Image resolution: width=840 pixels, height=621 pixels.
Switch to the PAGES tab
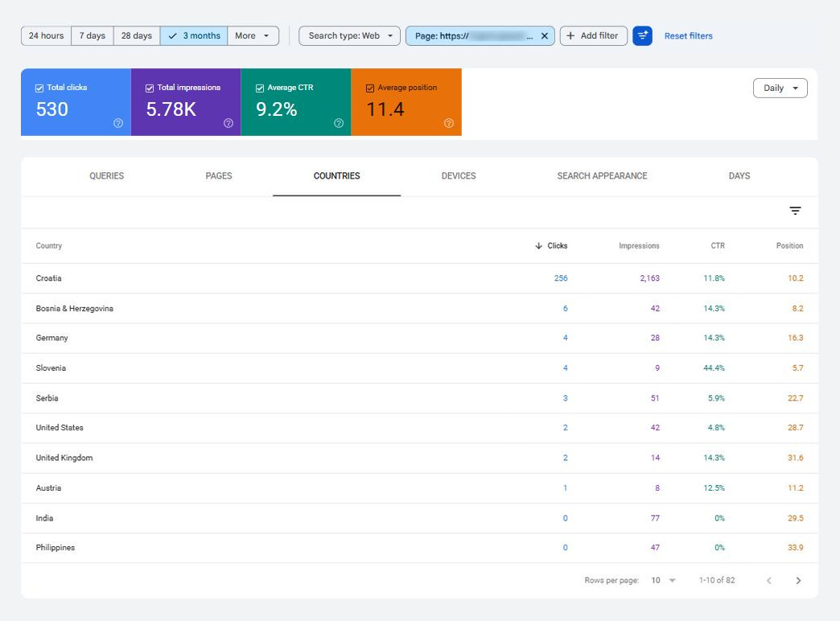point(219,176)
